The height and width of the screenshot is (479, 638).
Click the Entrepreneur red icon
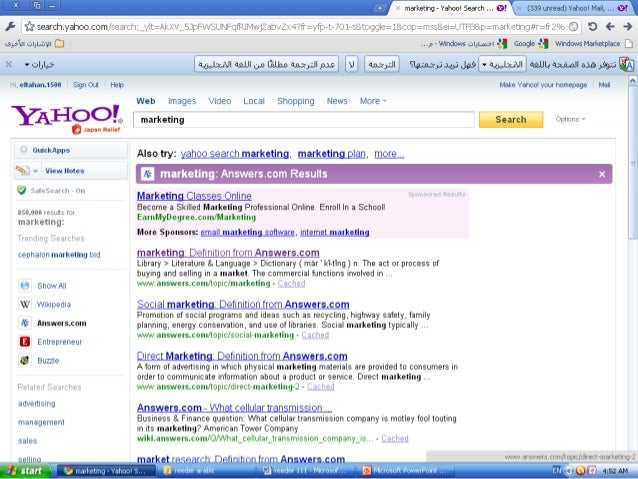click(x=25, y=341)
